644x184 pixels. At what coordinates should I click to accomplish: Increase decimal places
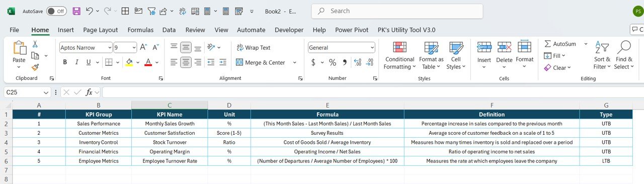click(358, 62)
